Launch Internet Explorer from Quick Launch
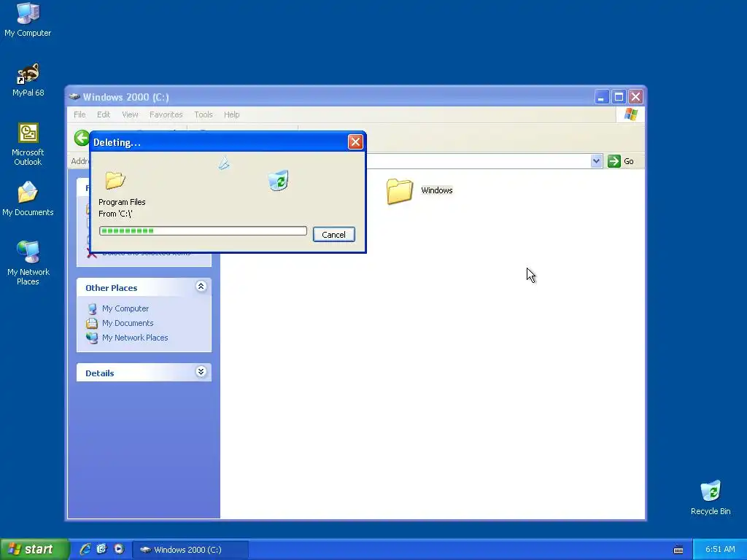 (x=85, y=549)
